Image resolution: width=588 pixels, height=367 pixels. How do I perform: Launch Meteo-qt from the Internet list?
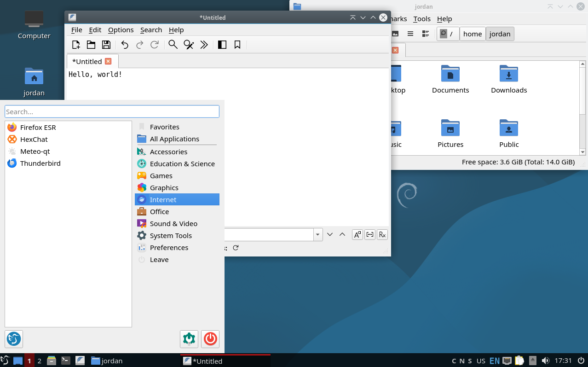click(69, 151)
